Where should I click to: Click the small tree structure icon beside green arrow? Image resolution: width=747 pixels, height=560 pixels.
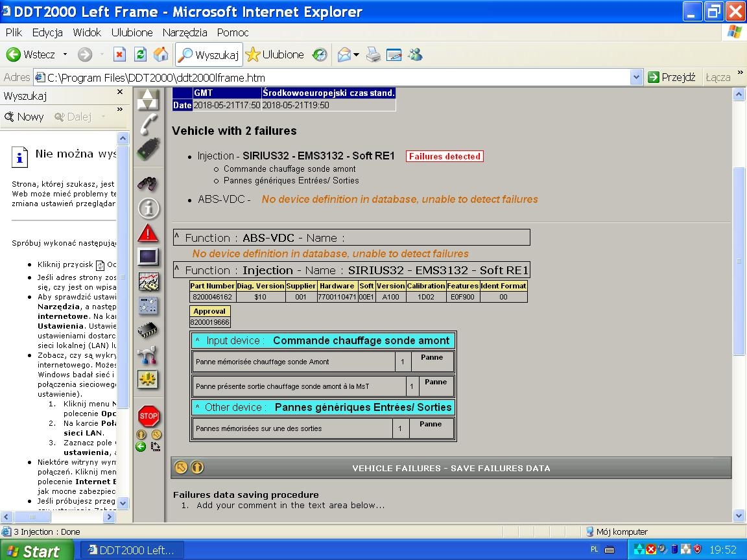click(156, 446)
